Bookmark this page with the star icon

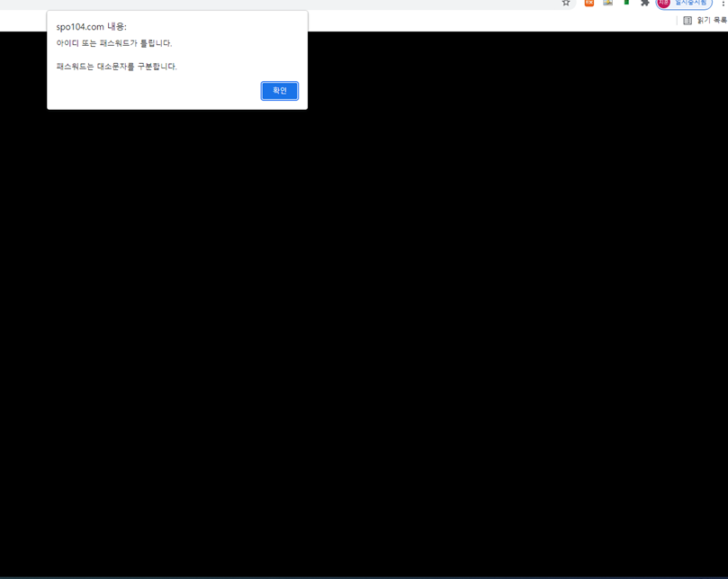coord(566,3)
